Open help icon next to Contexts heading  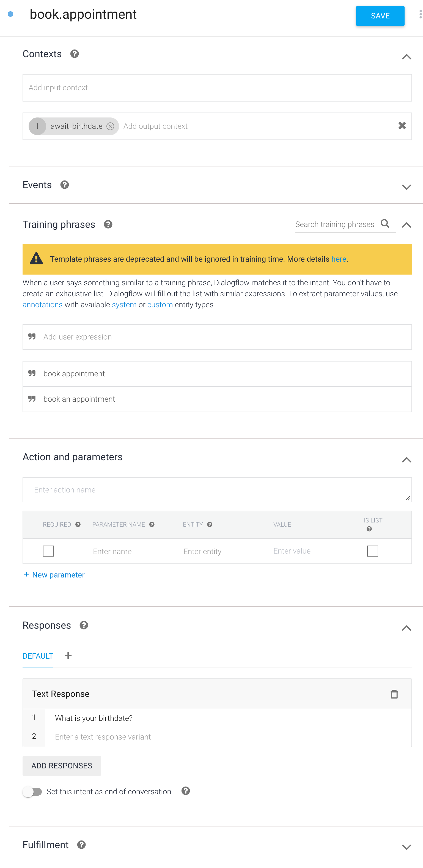(x=75, y=54)
